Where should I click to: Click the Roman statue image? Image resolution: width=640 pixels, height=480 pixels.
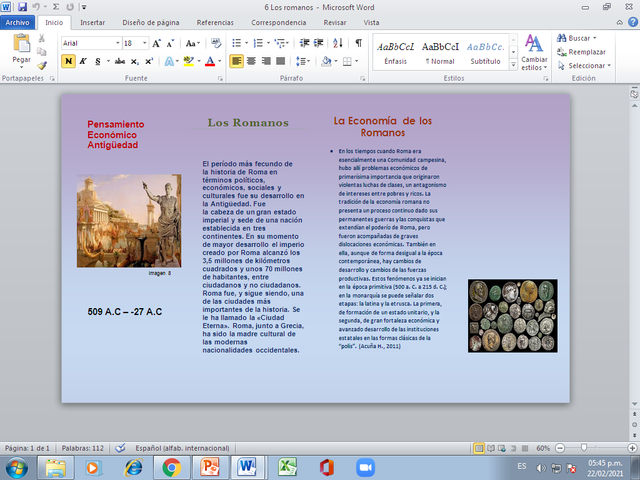tap(129, 221)
